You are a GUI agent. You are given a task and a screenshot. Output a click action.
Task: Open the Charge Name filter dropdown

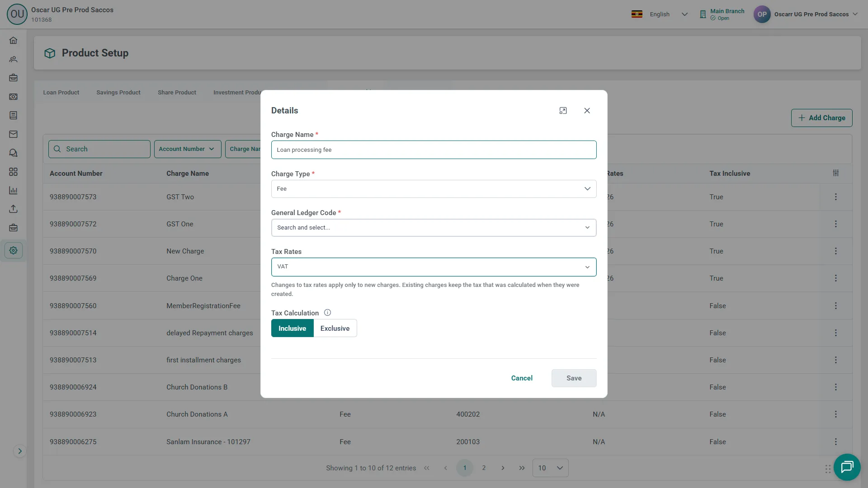pyautogui.click(x=243, y=149)
